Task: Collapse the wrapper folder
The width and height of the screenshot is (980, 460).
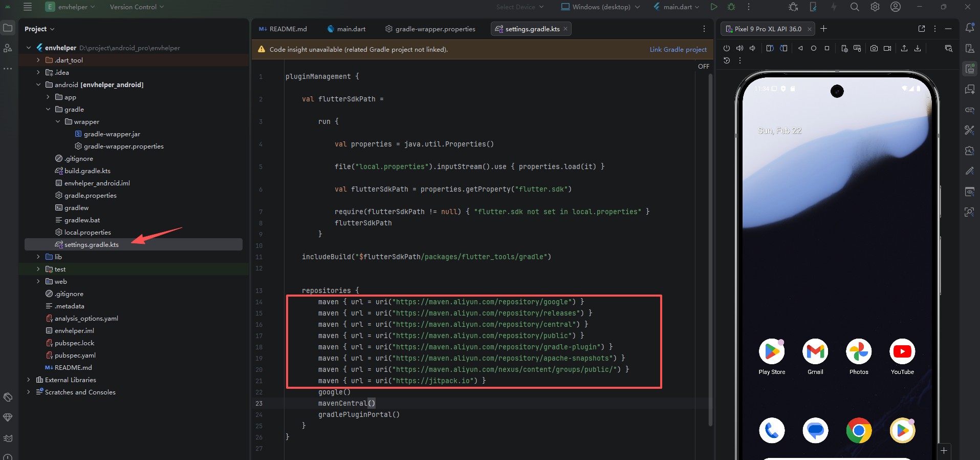Action: click(57, 121)
